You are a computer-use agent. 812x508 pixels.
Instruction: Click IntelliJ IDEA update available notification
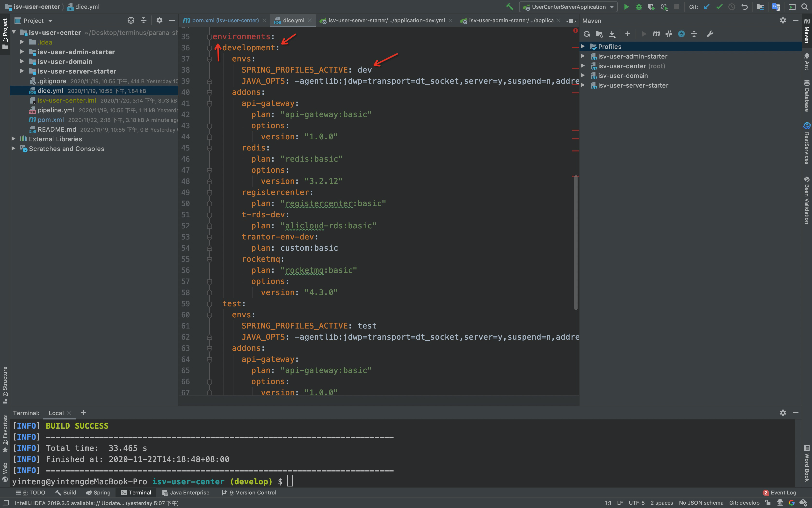(x=97, y=503)
